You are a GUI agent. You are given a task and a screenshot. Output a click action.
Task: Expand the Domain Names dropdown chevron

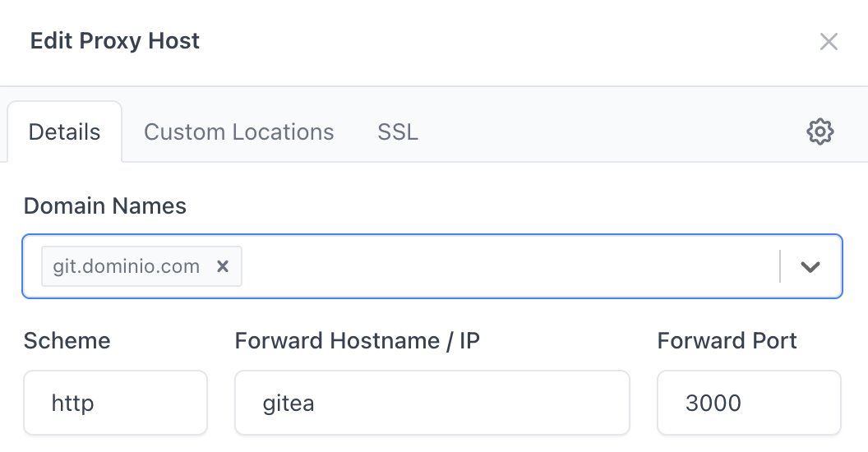[x=810, y=266]
